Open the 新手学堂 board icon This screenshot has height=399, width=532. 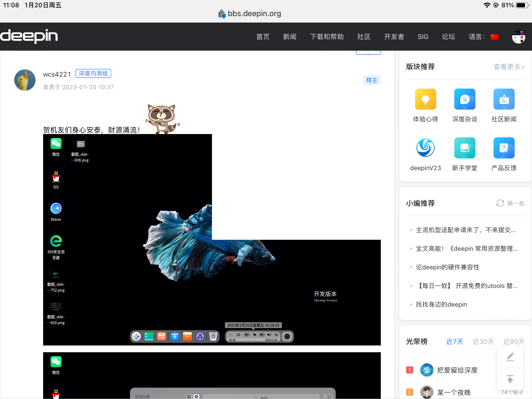click(465, 148)
